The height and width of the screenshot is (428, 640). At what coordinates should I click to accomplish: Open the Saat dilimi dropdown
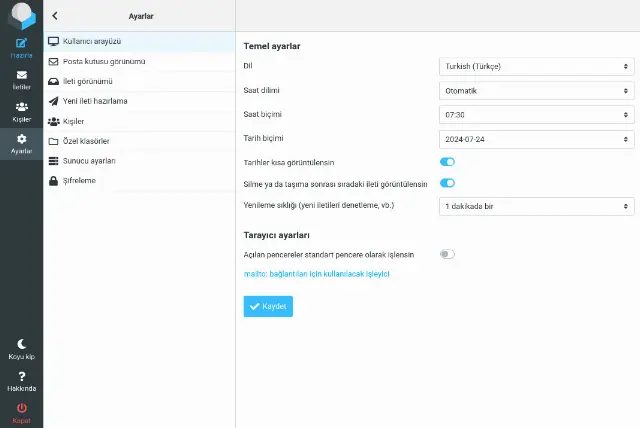coord(536,91)
